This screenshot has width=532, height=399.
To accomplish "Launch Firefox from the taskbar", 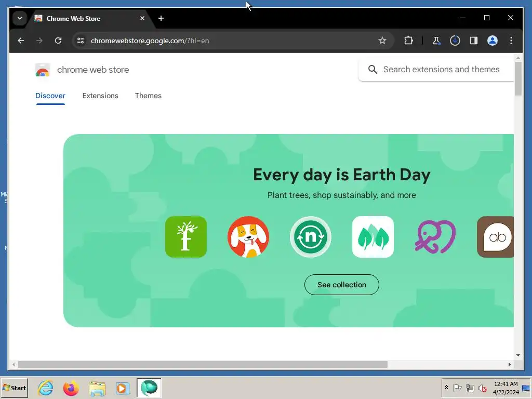I will [71, 388].
